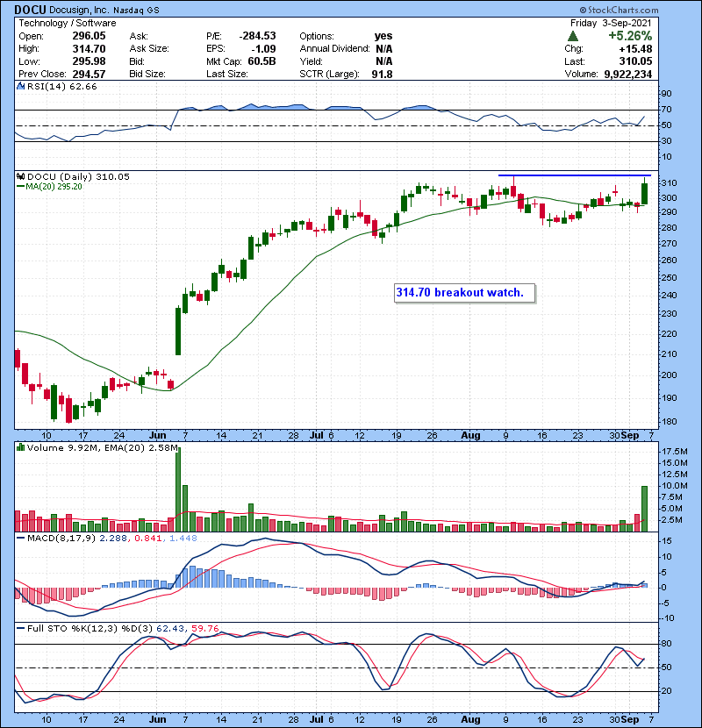Click the Jun label on price chart axis
702x728 pixels.
(157, 436)
